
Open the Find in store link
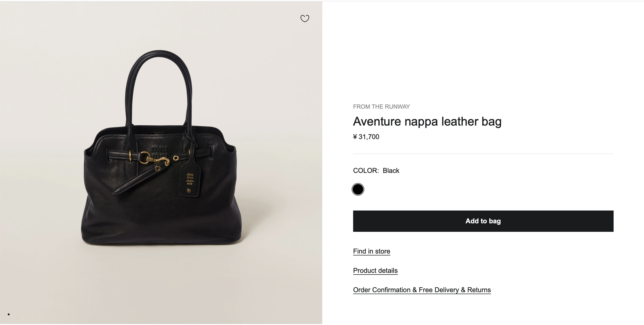point(371,251)
